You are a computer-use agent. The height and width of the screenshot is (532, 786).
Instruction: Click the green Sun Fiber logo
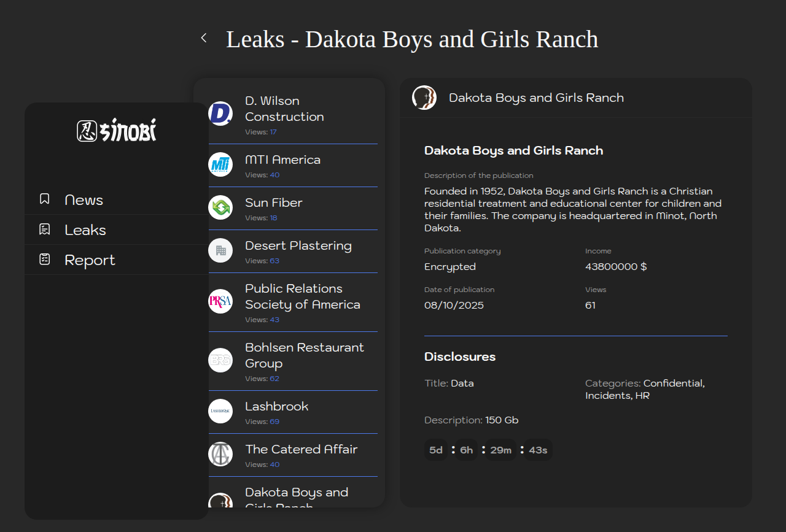[220, 207]
